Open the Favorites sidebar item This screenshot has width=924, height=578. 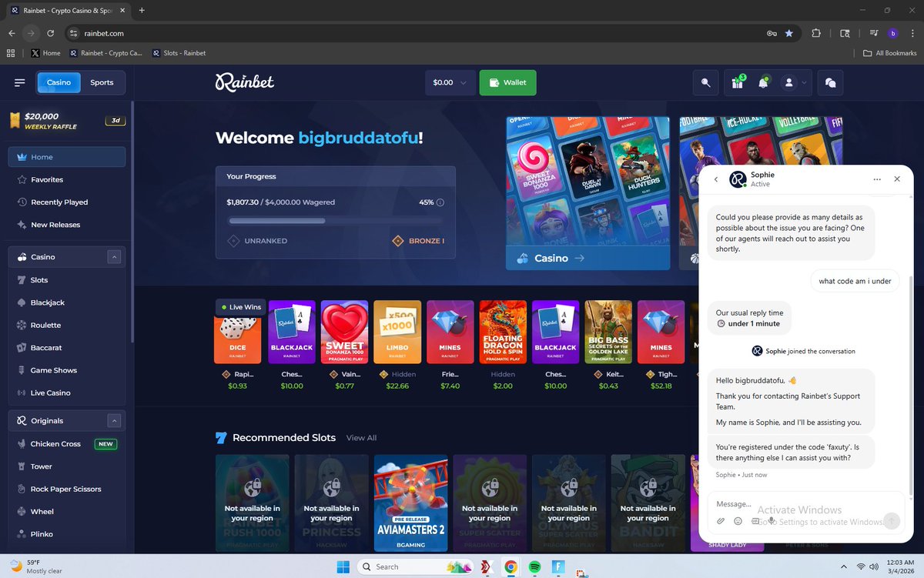click(x=67, y=179)
